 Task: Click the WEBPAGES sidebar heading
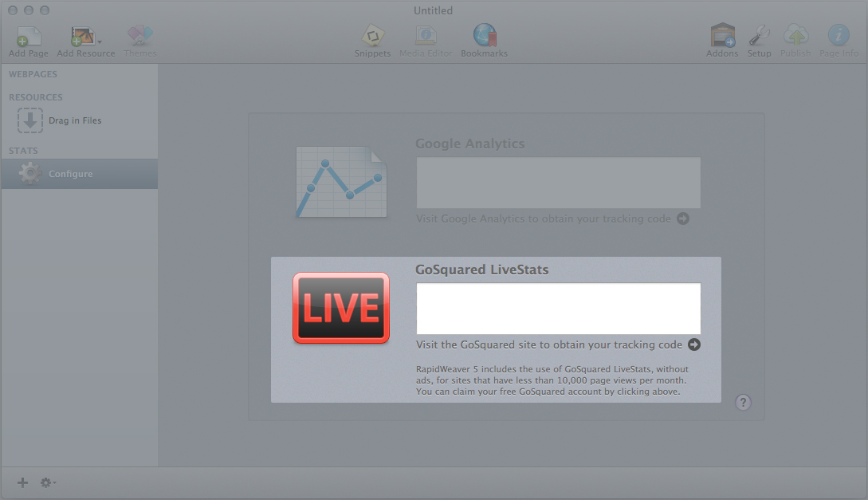[x=33, y=74]
